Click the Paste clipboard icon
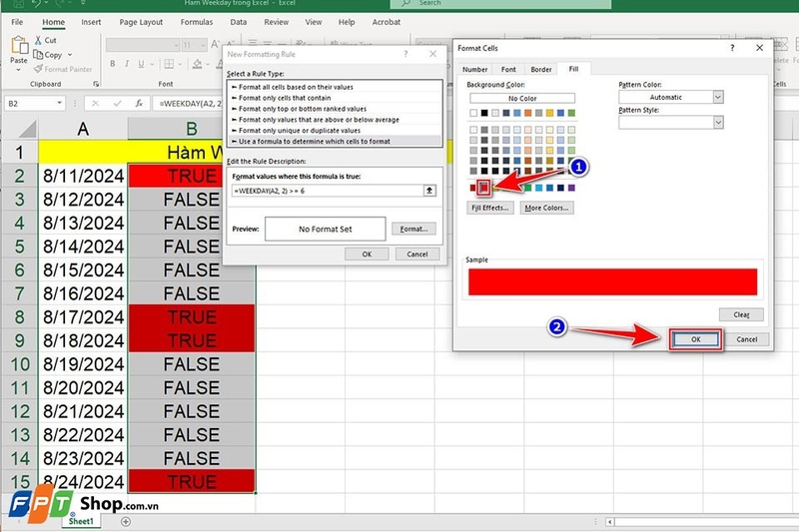Viewport: 799px width, 532px height. (x=19, y=45)
